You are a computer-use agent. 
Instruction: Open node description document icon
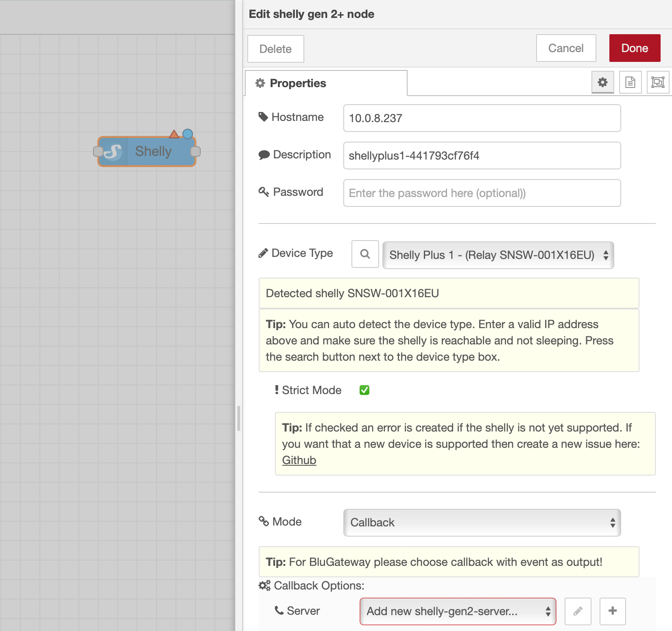(630, 82)
